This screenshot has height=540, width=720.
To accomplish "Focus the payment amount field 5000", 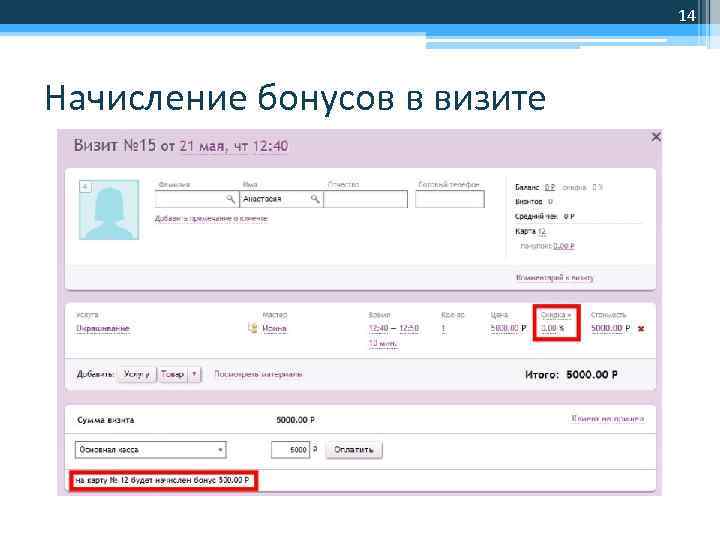I will tap(290, 450).
